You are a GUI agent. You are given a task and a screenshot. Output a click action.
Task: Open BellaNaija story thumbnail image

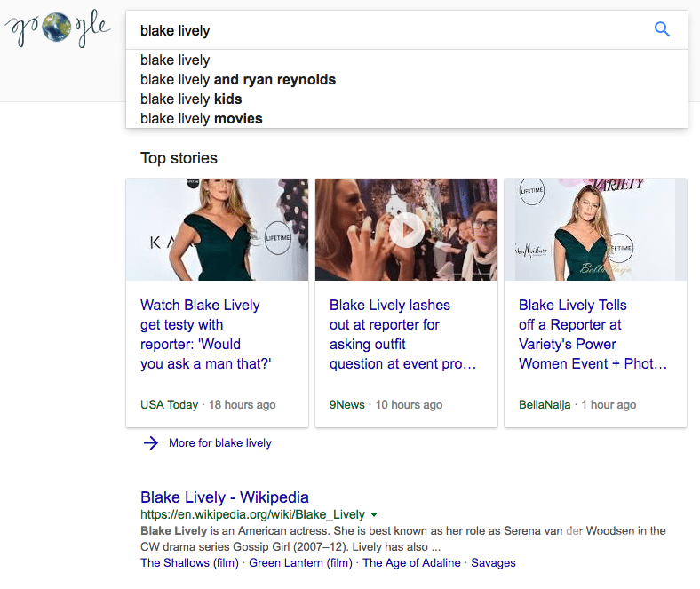(x=595, y=230)
